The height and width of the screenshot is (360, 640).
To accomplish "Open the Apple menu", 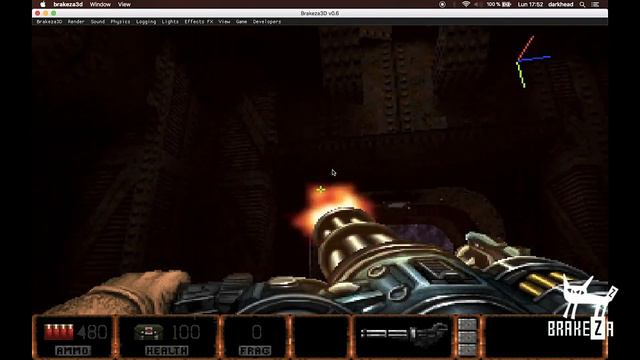I will click(42, 4).
